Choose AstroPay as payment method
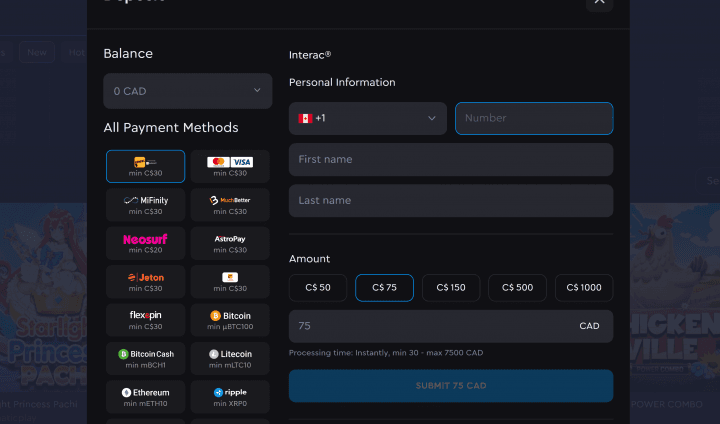The image size is (720, 424). [230, 243]
